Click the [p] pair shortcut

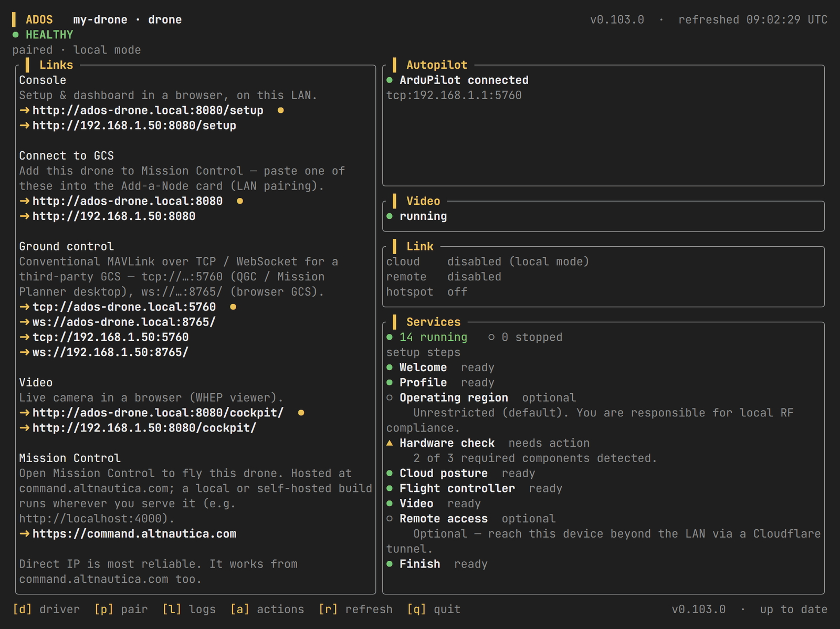121,609
